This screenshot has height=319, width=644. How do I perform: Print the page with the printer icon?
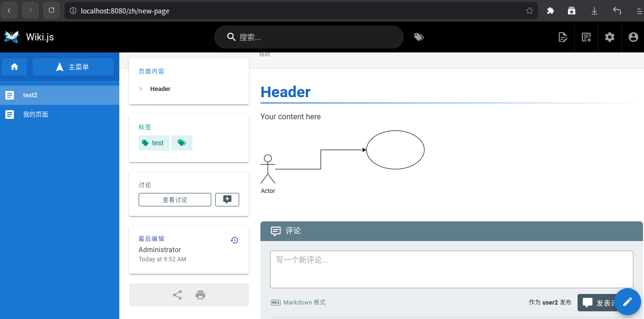coord(200,294)
